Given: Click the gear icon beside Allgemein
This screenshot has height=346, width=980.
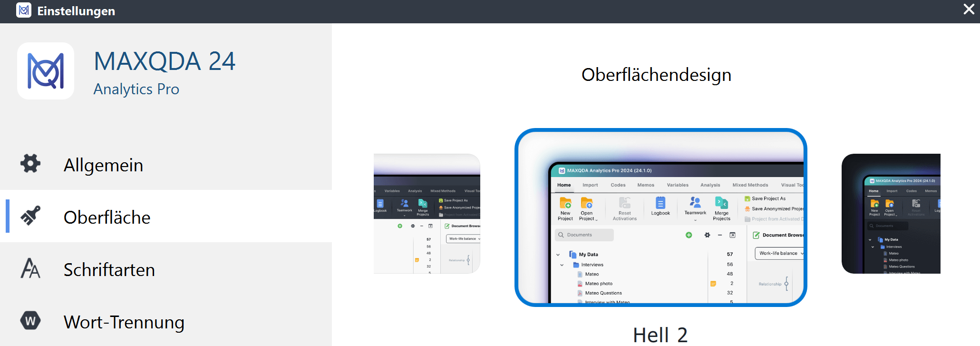Looking at the screenshot, I should [x=30, y=163].
